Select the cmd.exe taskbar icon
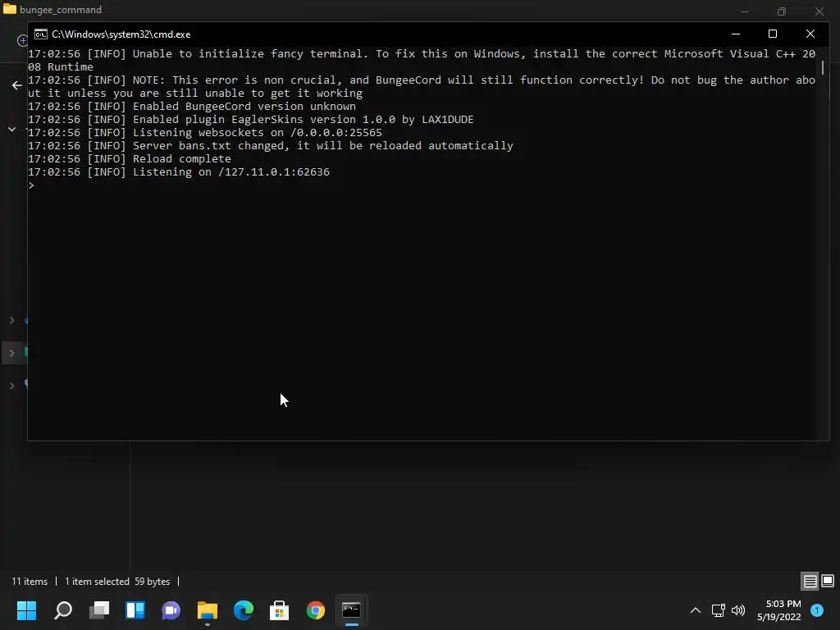This screenshot has height=630, width=840. tap(351, 609)
